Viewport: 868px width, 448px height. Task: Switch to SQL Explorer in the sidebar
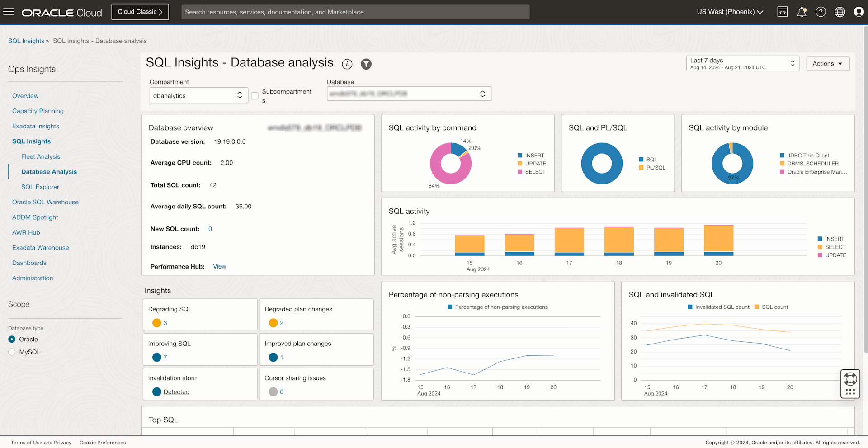[40, 187]
